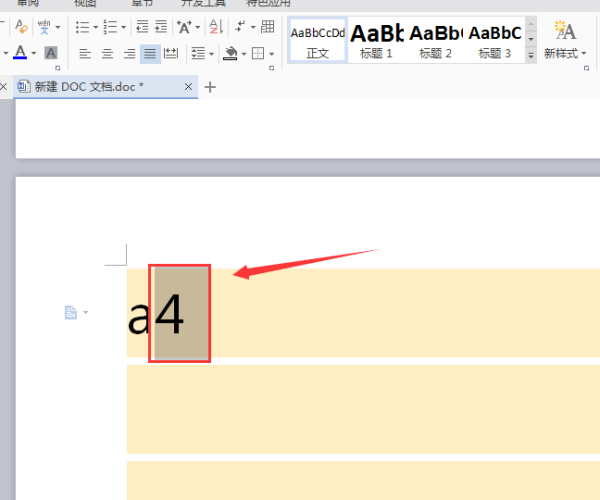
Task: Click the decrease indent icon
Action: point(142,27)
